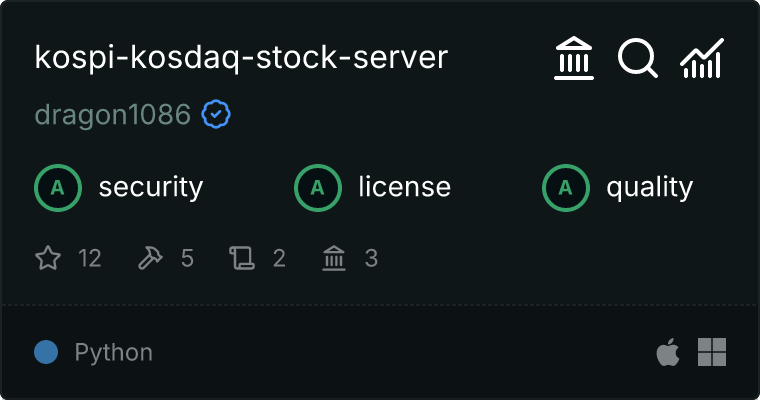
Task: Click the security grade A badge
Action: click(x=57, y=187)
